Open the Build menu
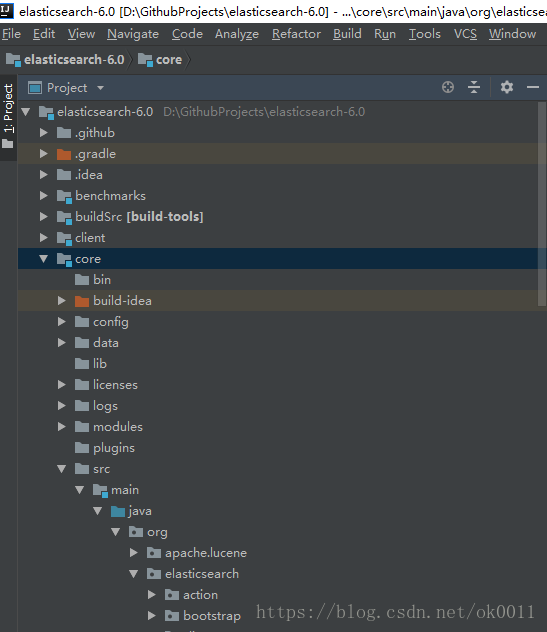Screen dimensions: 547x632 point(347,34)
